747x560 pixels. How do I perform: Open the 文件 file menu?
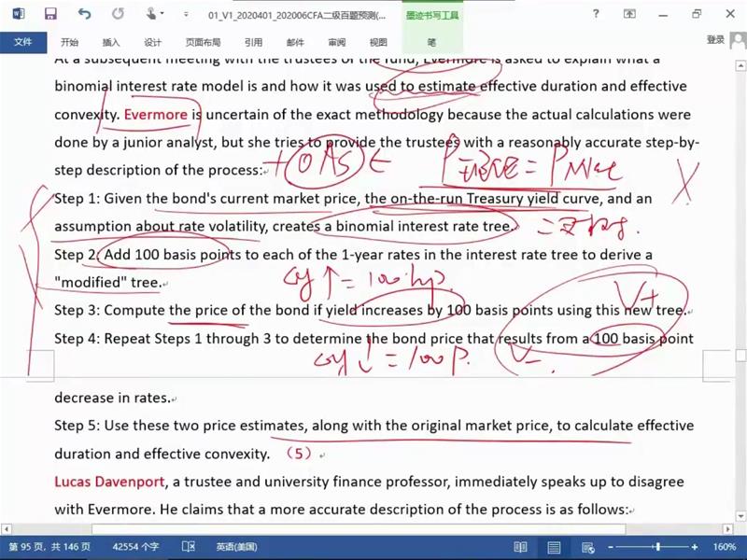tap(22, 42)
